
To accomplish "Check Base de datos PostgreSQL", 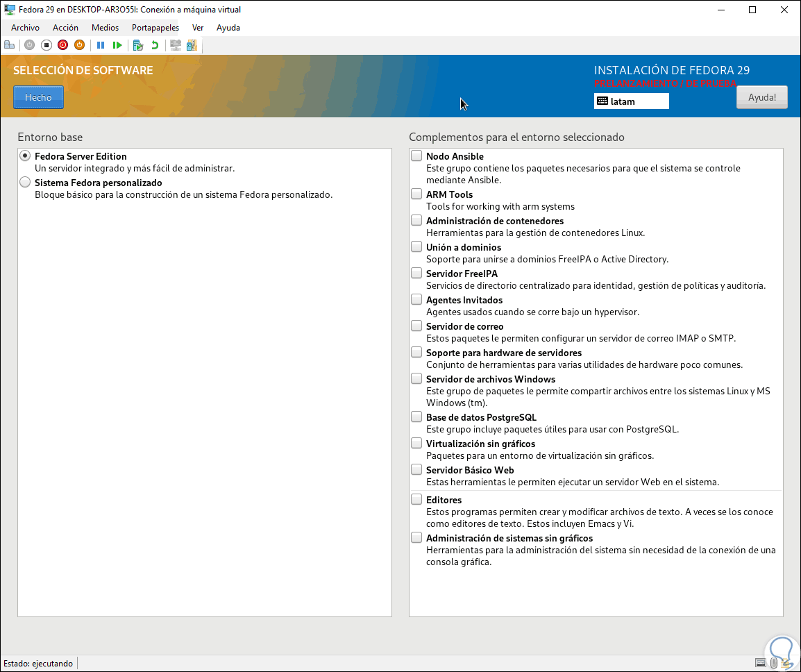I will pos(416,417).
